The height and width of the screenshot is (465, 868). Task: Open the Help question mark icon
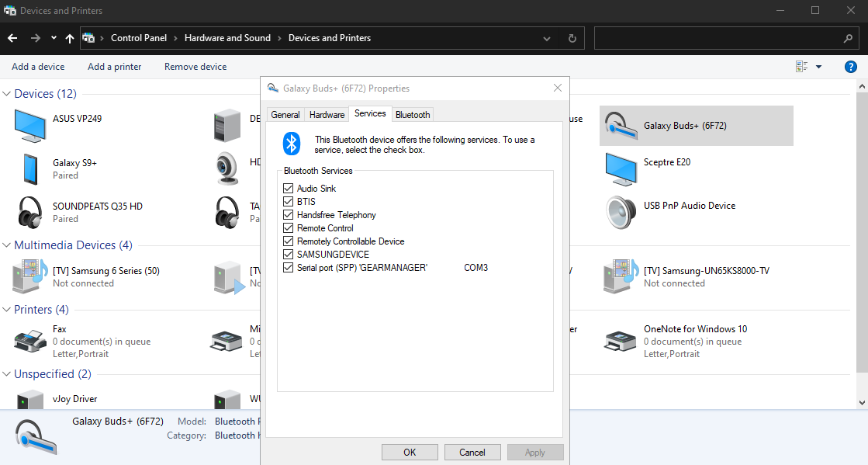point(851,67)
